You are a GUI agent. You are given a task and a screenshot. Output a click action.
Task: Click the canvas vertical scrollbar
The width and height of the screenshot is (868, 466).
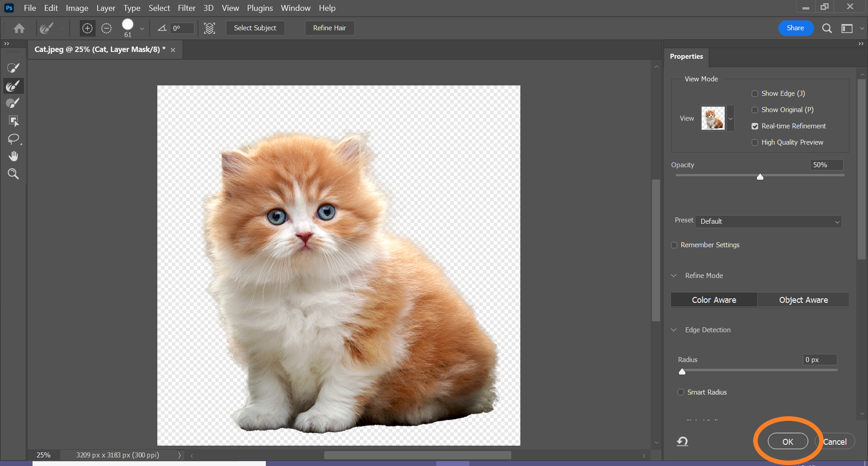(x=656, y=250)
